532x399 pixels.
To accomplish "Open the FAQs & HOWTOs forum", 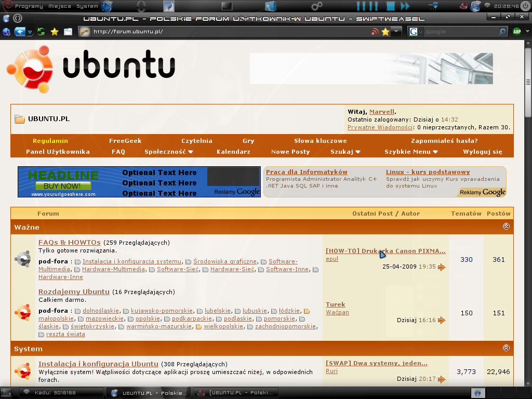I will (x=70, y=243).
